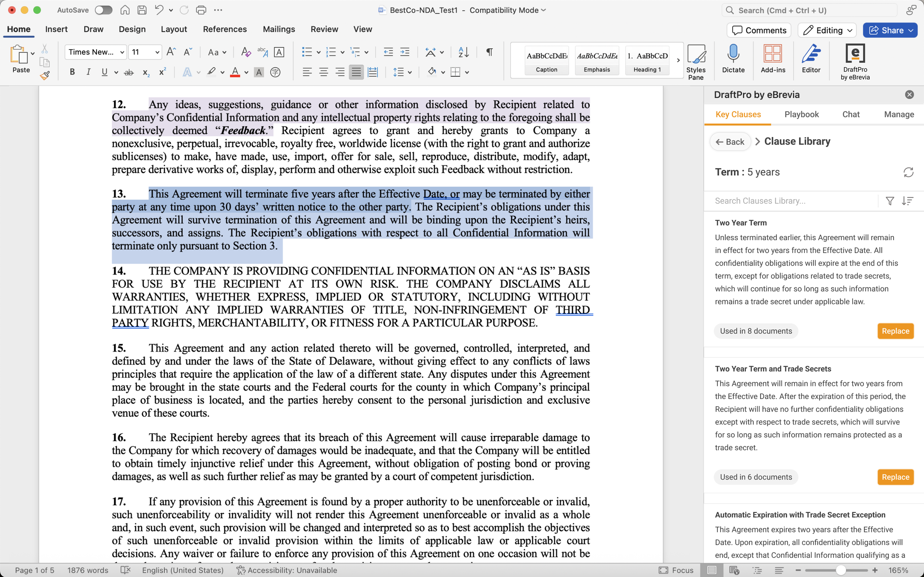
Task: Click the filter funnel icon in Clause Library
Action: click(890, 201)
